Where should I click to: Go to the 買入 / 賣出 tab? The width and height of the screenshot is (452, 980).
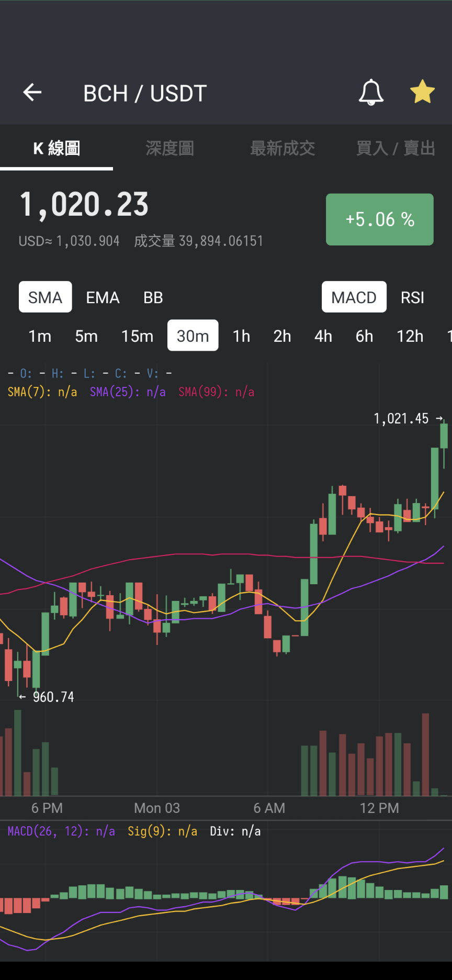pos(395,148)
